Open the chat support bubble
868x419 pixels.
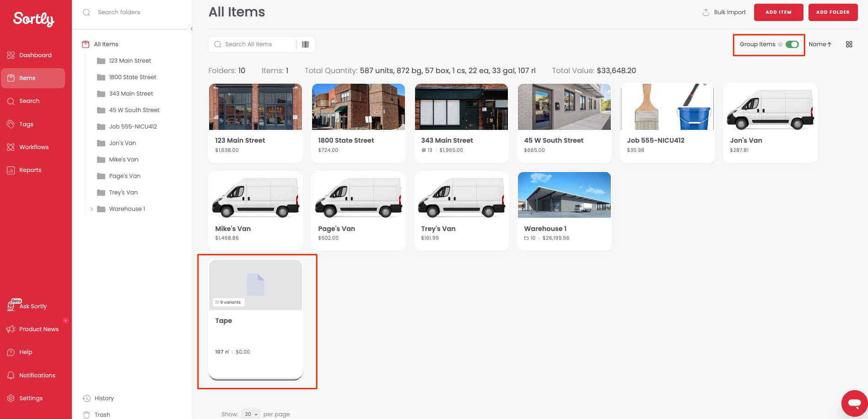(x=854, y=403)
